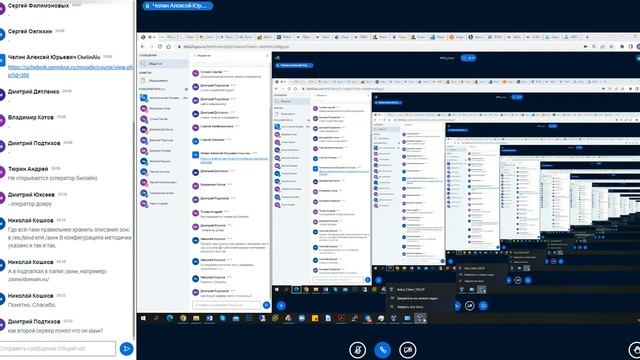Open chat options three-dot menu in shared screen
Image resolution: width=640 pixels, height=360 pixels.
[267, 56]
